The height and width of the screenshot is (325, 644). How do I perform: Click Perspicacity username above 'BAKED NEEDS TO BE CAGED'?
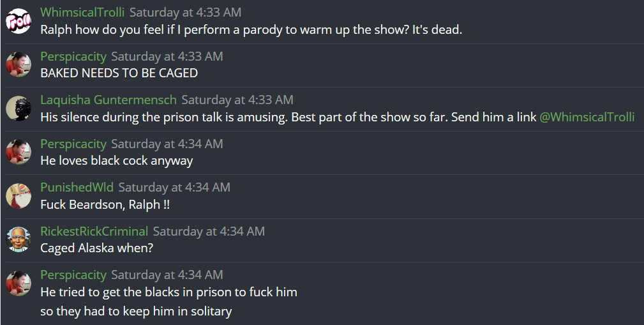(x=73, y=56)
